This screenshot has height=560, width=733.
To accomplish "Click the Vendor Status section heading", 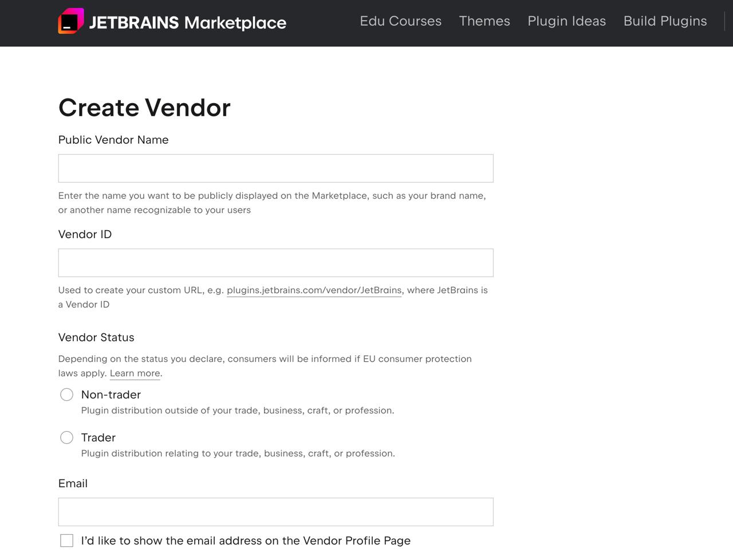I will [96, 337].
